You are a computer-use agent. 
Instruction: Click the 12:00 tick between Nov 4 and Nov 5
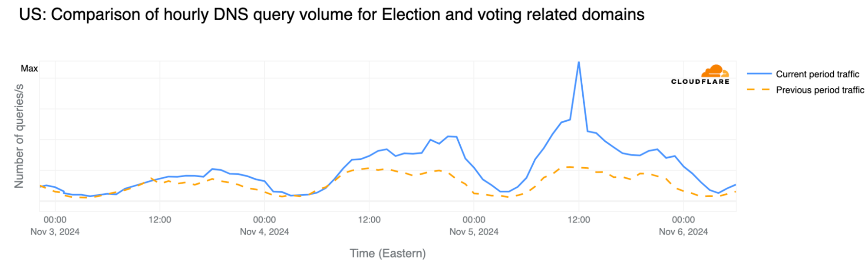pyautogui.click(x=369, y=220)
